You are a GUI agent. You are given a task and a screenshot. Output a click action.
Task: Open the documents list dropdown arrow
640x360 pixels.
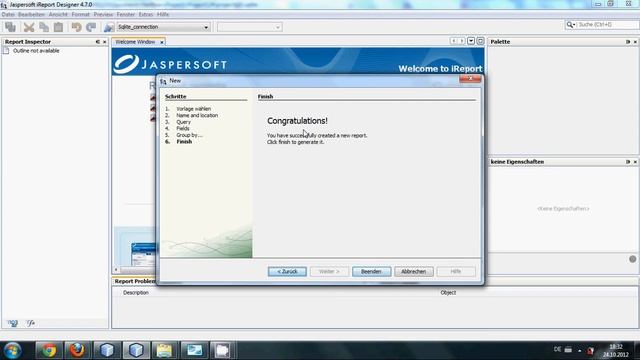click(x=471, y=41)
